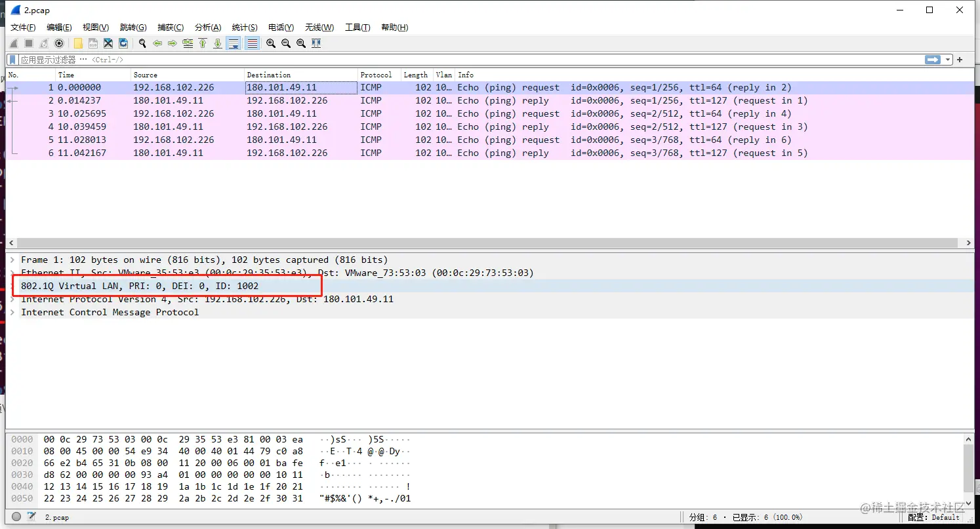
Task: Sort packets by the No. column header
Action: (31, 75)
